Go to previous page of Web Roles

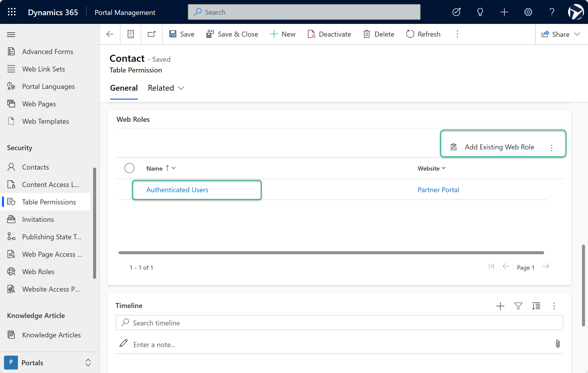pos(506,266)
